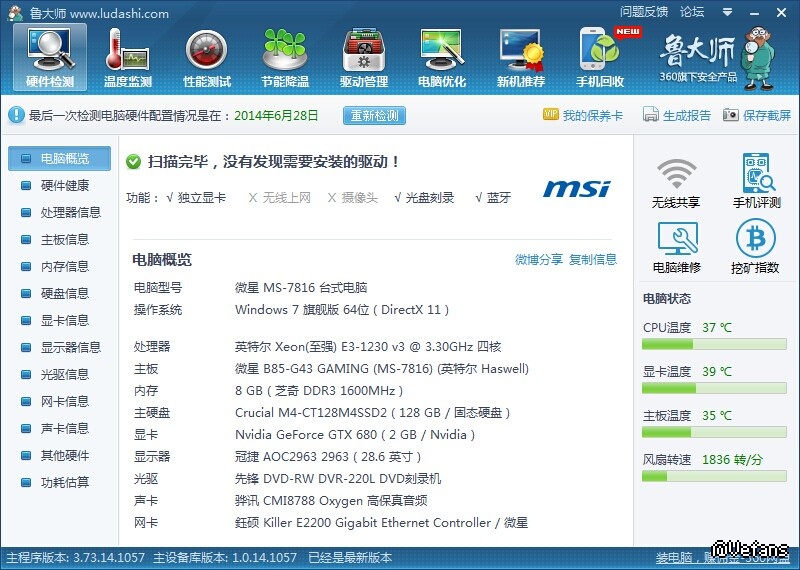
Task: Select 处理器信息 in the sidebar
Action: (x=70, y=212)
